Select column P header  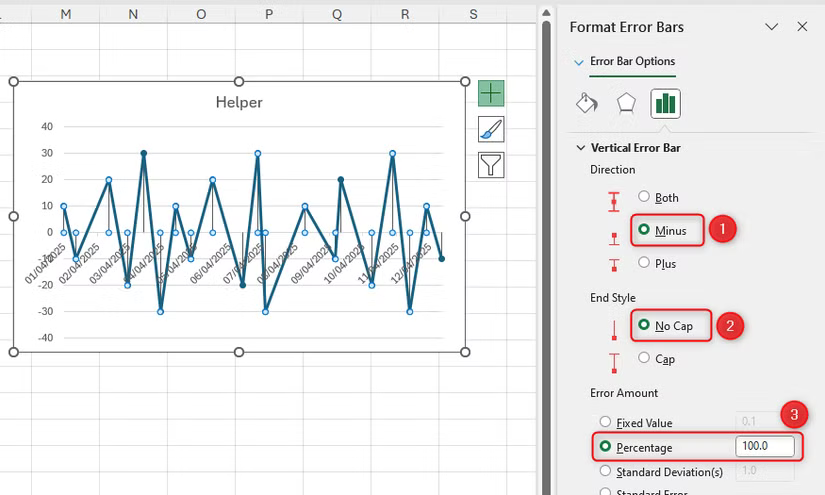click(269, 14)
